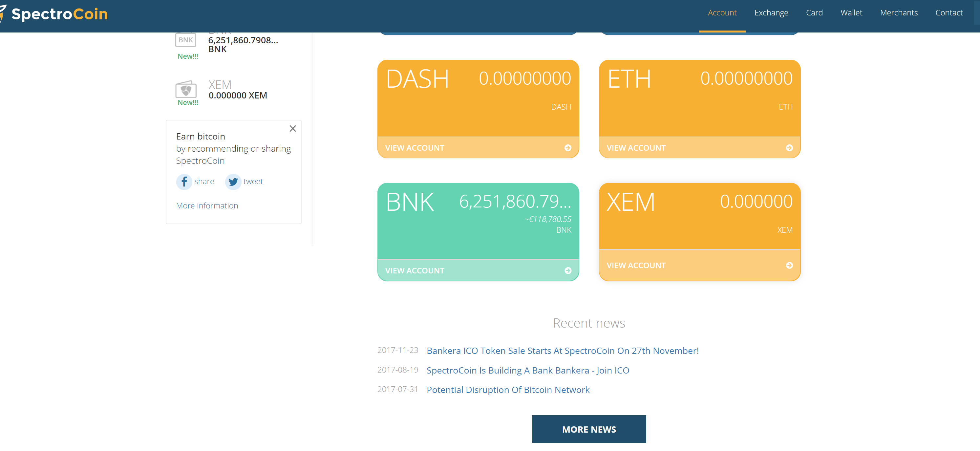Click arrow icon on XEM card
Viewport: 980px width, 451px height.
pyautogui.click(x=789, y=265)
